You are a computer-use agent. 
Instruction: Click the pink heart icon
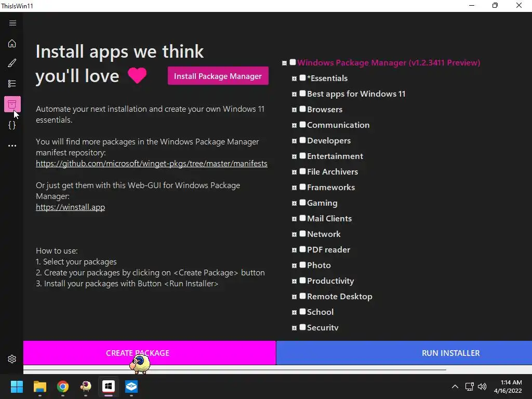tap(137, 75)
